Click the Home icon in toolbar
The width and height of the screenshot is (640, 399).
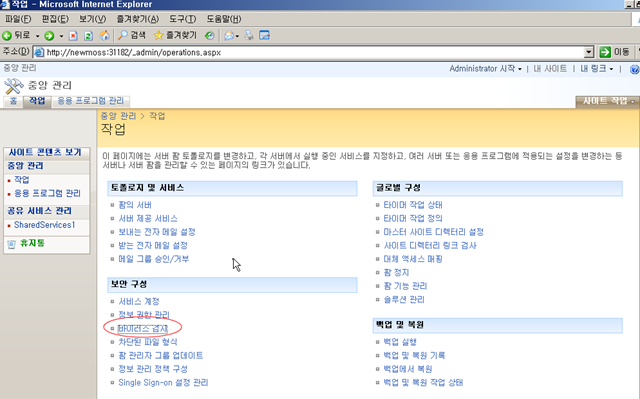pyautogui.click(x=104, y=35)
